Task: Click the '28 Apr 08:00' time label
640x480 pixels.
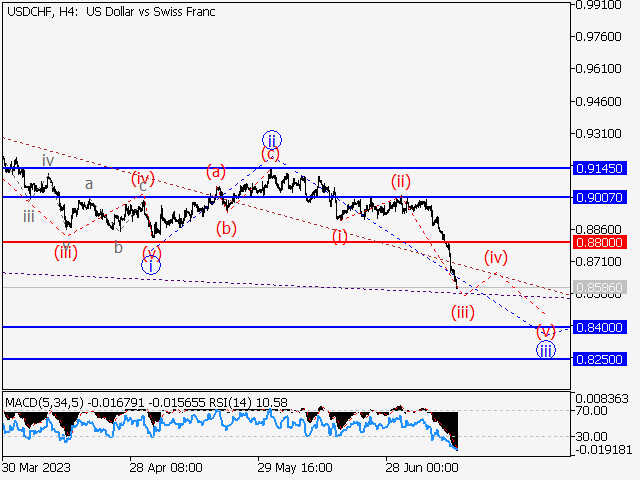Action: point(166,468)
